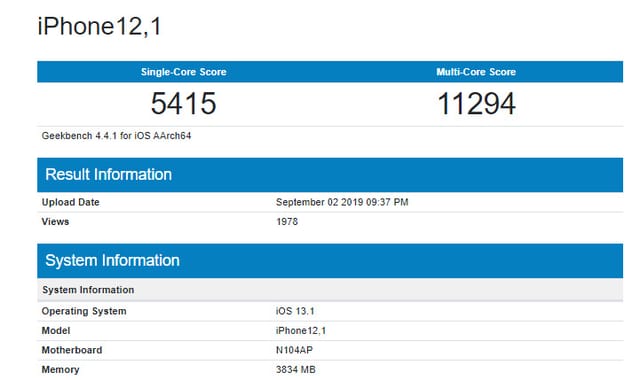Select the Single-Core Score header

click(x=183, y=72)
